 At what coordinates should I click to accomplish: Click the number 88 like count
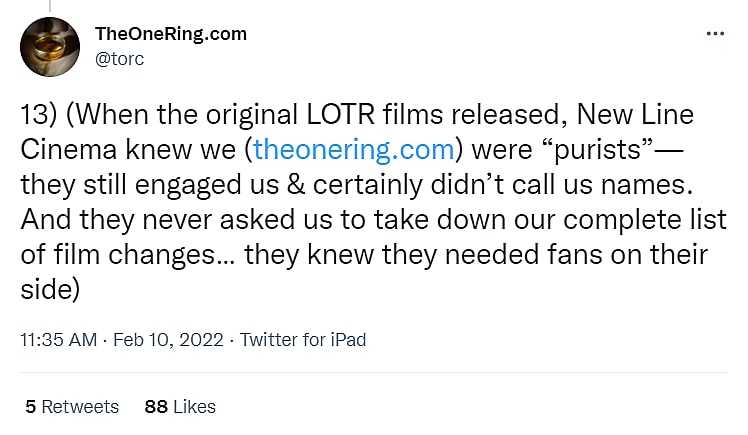point(155,406)
